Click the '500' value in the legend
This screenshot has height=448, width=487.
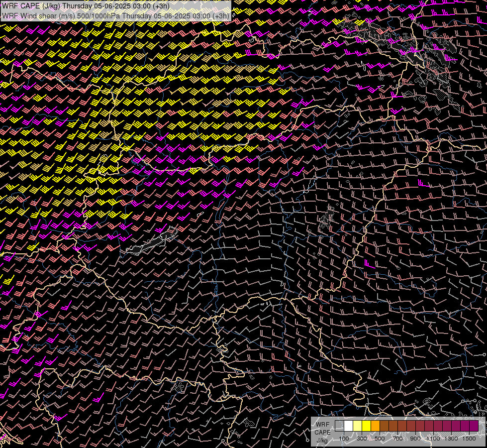click(x=380, y=439)
